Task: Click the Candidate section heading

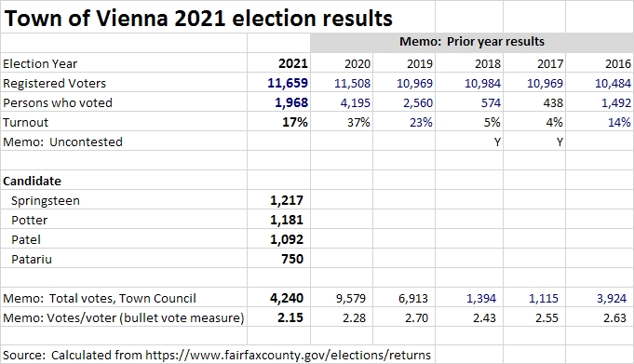Action: (x=32, y=182)
